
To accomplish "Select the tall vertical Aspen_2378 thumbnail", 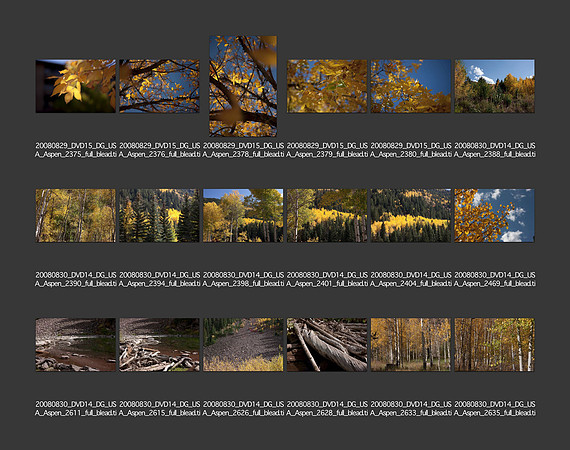I will [x=243, y=86].
